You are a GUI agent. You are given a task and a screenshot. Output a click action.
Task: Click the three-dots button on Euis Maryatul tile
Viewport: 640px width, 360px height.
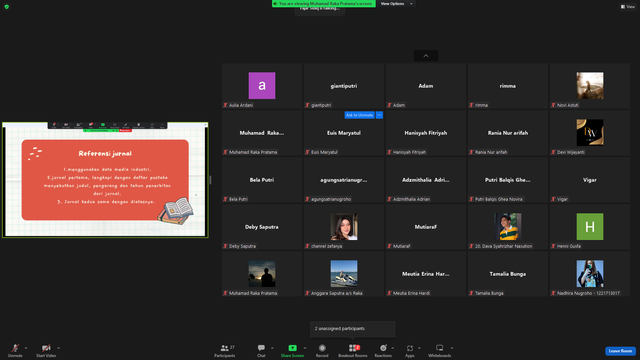(x=379, y=115)
